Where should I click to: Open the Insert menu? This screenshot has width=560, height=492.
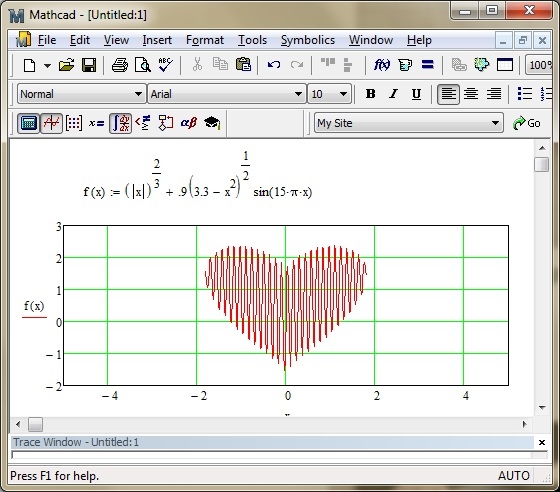[x=157, y=40]
